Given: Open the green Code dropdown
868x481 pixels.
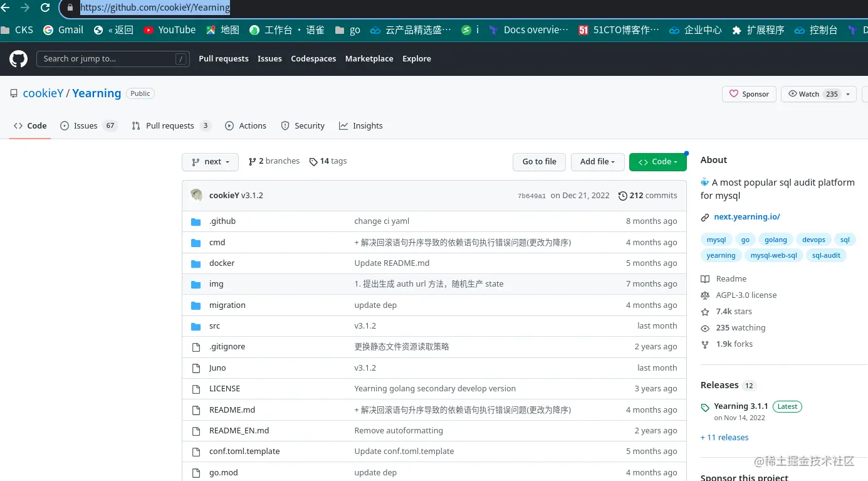Looking at the screenshot, I should (657, 162).
